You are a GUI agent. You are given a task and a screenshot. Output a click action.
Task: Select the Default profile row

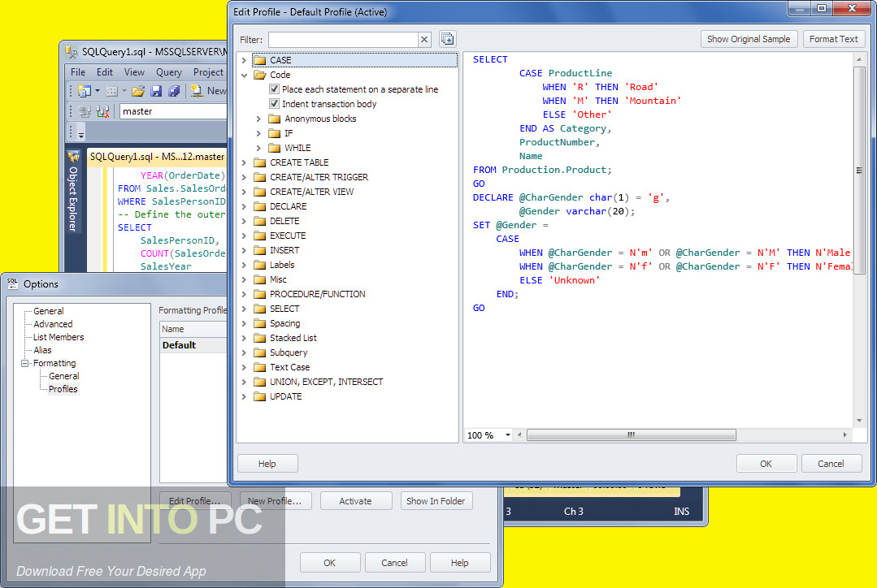(x=193, y=345)
